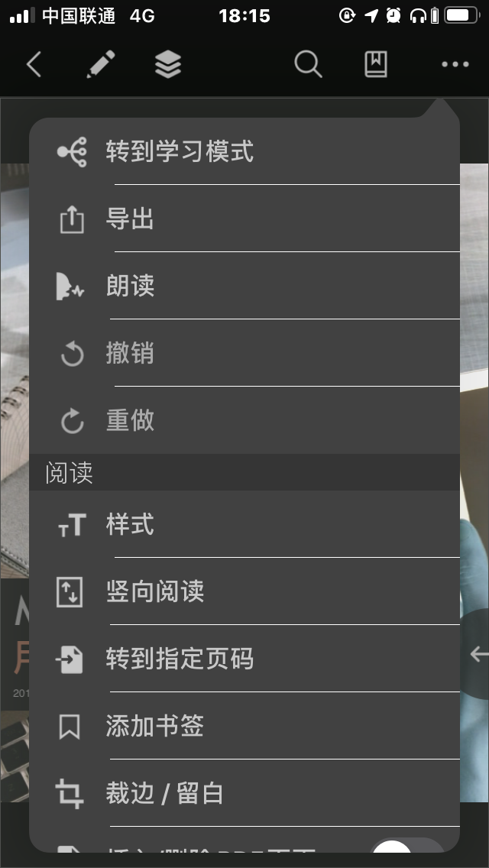Choose 转到学习模式 menu entry
Screen dimensions: 489x868
coord(244,151)
